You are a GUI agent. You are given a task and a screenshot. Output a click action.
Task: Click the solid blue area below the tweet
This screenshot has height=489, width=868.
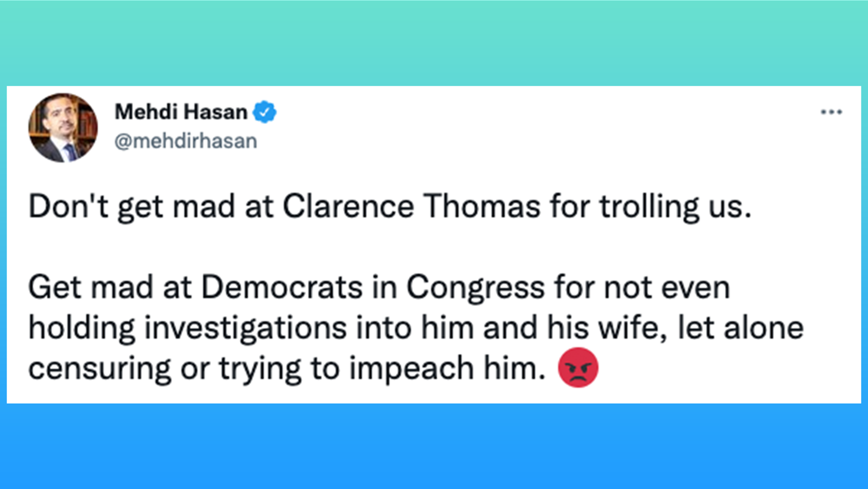(x=434, y=446)
